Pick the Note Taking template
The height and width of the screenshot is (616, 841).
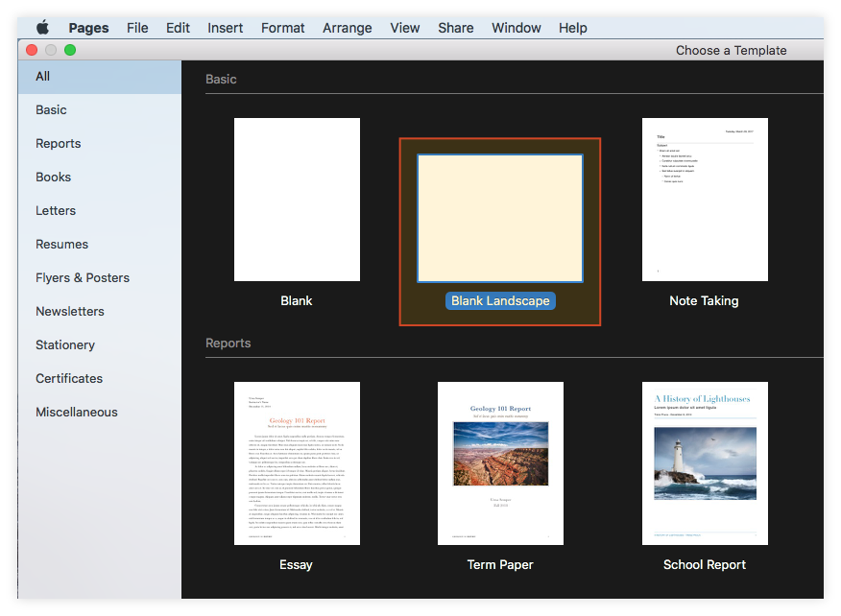click(x=704, y=199)
